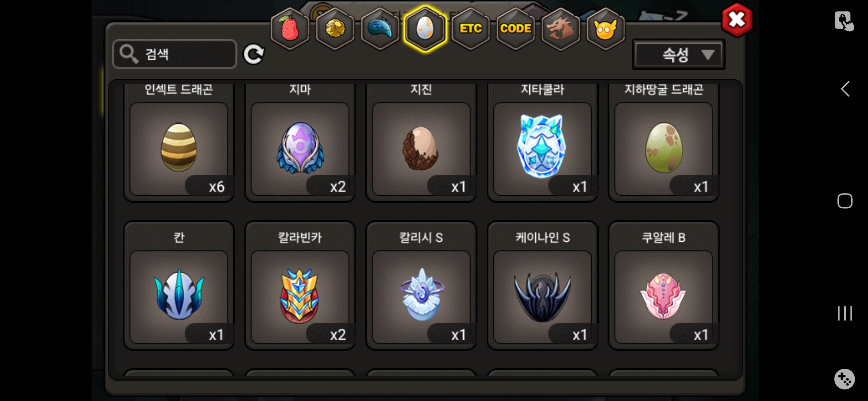Switch to the ETC tab
The width and height of the screenshot is (868, 401).
[x=471, y=29]
